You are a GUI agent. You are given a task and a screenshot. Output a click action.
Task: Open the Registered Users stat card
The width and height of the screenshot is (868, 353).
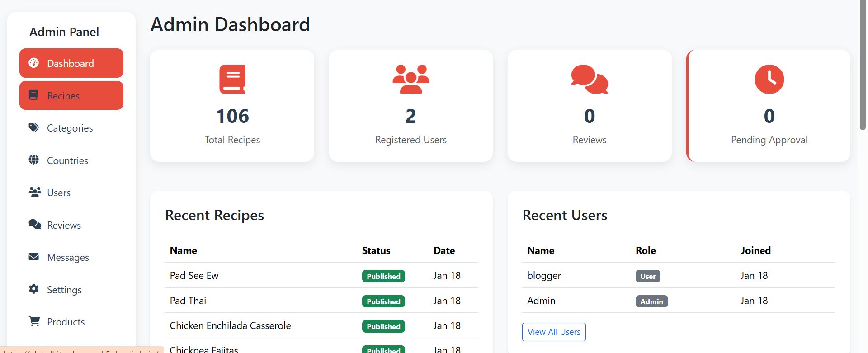[x=410, y=106]
